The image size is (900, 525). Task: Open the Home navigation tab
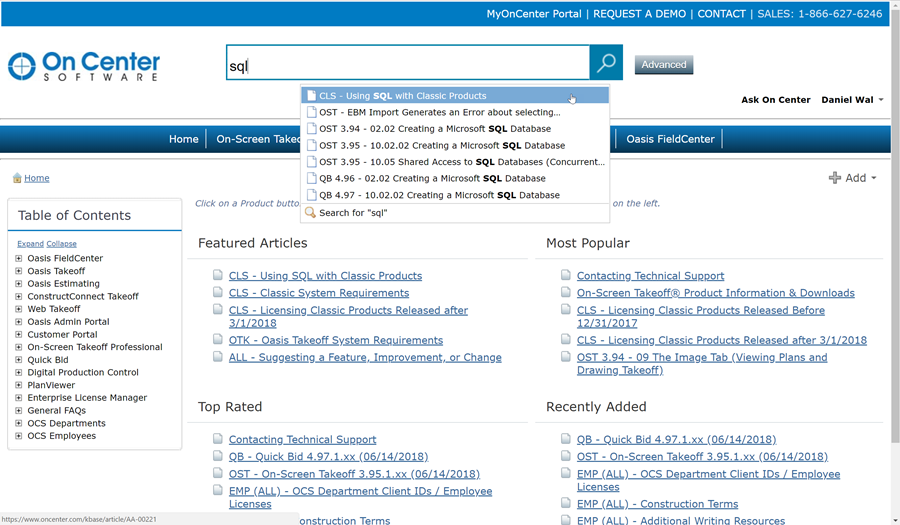click(x=184, y=139)
